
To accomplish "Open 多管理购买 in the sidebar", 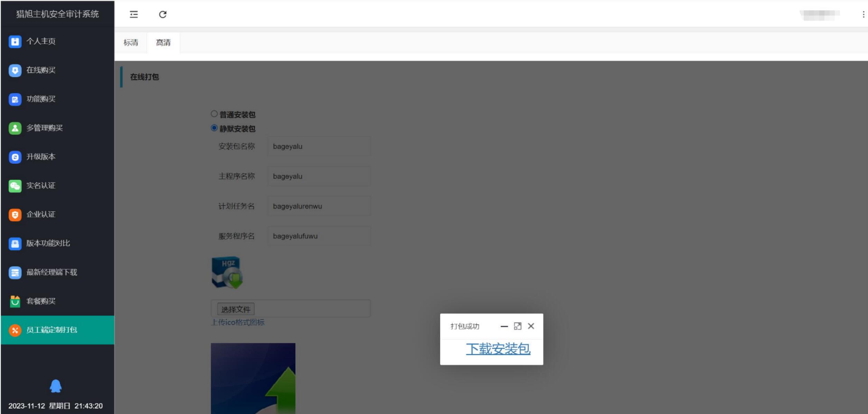I will click(x=44, y=128).
